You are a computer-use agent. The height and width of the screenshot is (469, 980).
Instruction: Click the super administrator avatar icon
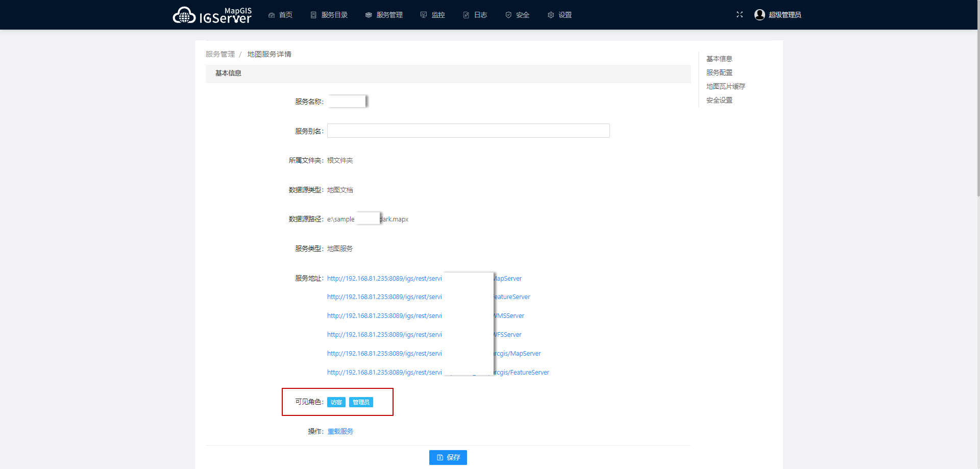tap(759, 15)
